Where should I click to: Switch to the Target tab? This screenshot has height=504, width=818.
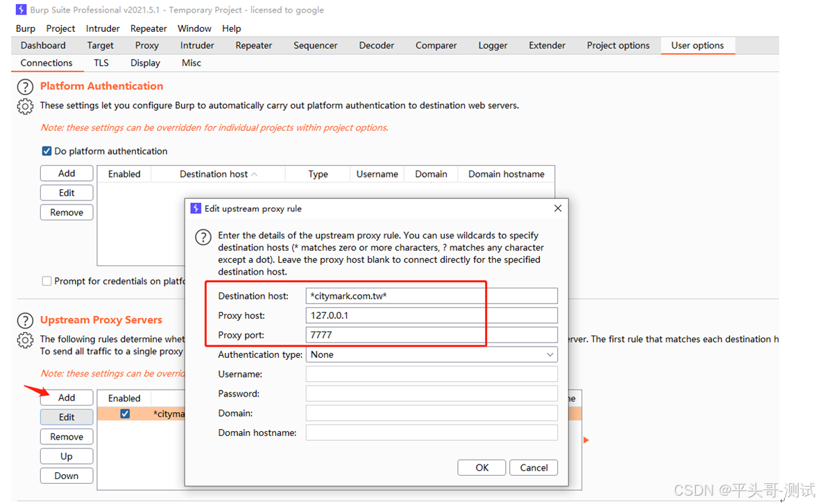(x=100, y=45)
